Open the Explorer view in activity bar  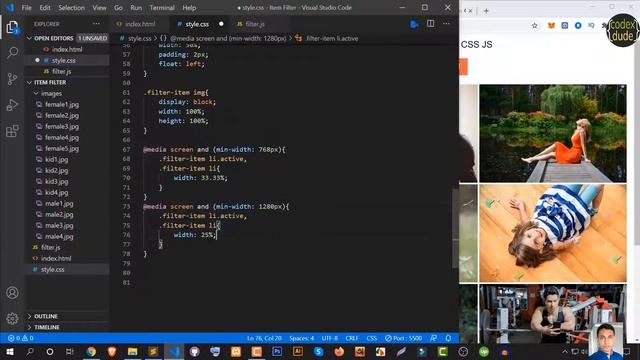coord(12,27)
